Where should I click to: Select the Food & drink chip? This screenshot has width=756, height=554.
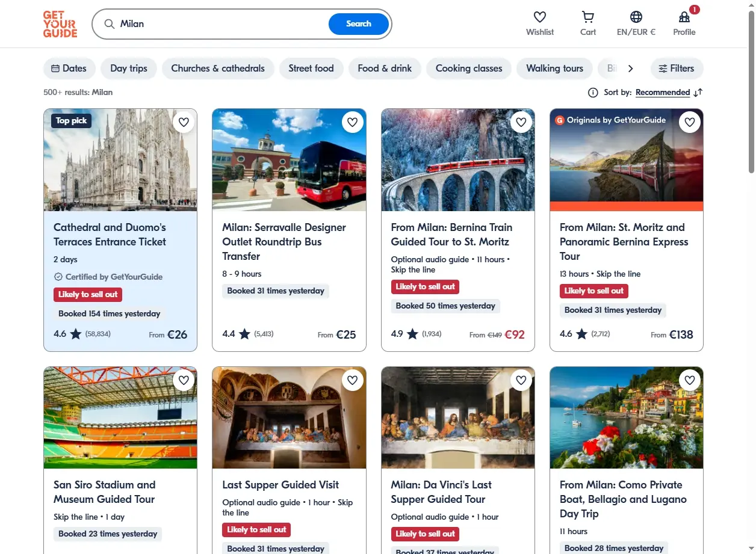click(385, 69)
